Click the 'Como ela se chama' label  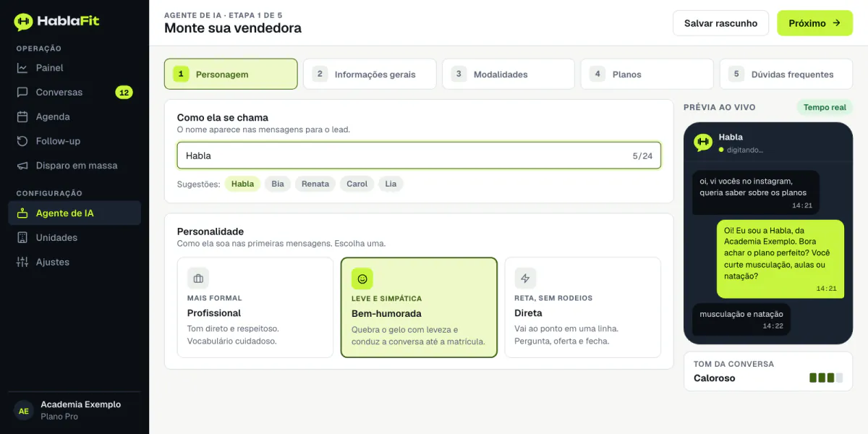223,117
